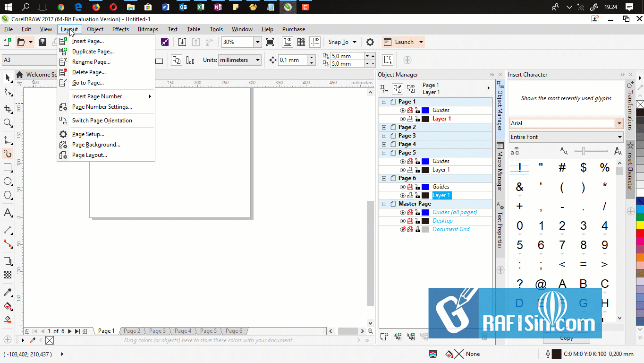Select the Ellipse tool in toolbox
644x363 pixels.
pyautogui.click(x=8, y=181)
